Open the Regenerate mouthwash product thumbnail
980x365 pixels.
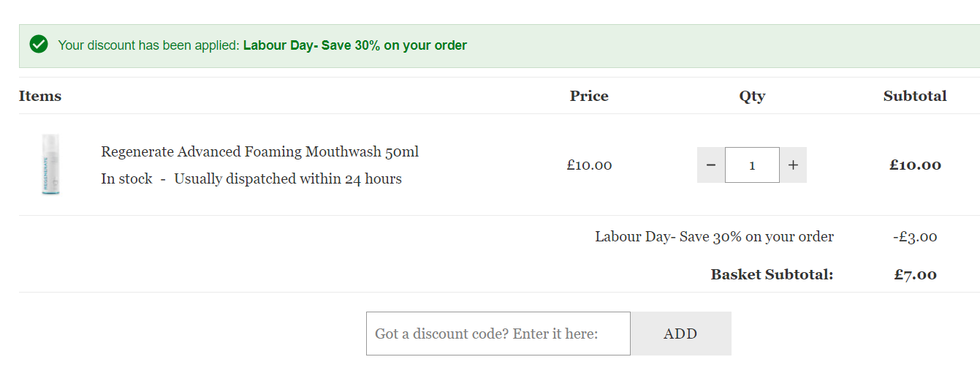[50, 165]
